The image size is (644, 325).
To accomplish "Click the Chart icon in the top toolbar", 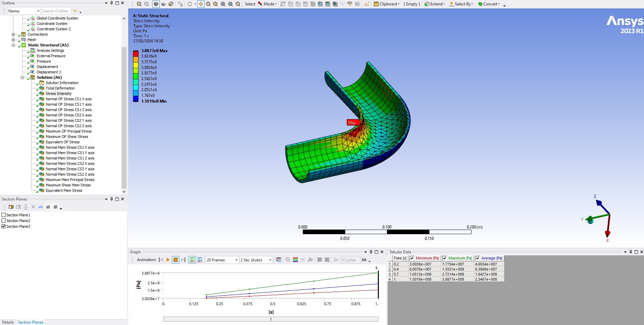I will point(367,4).
